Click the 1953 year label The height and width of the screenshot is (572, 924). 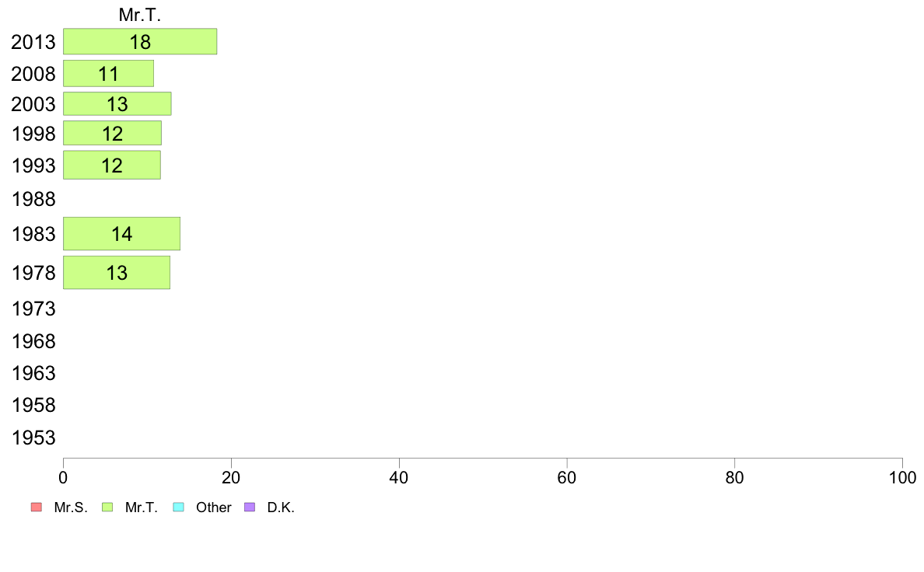(x=33, y=438)
